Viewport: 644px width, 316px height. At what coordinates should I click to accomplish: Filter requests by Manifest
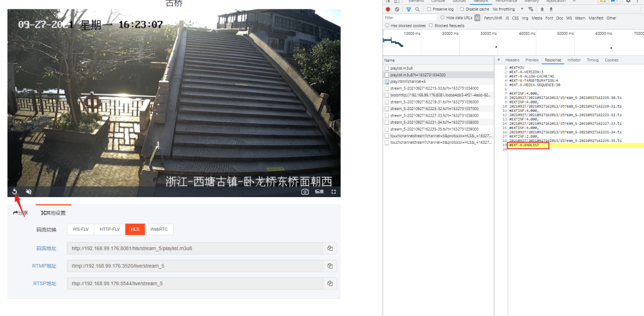point(596,18)
